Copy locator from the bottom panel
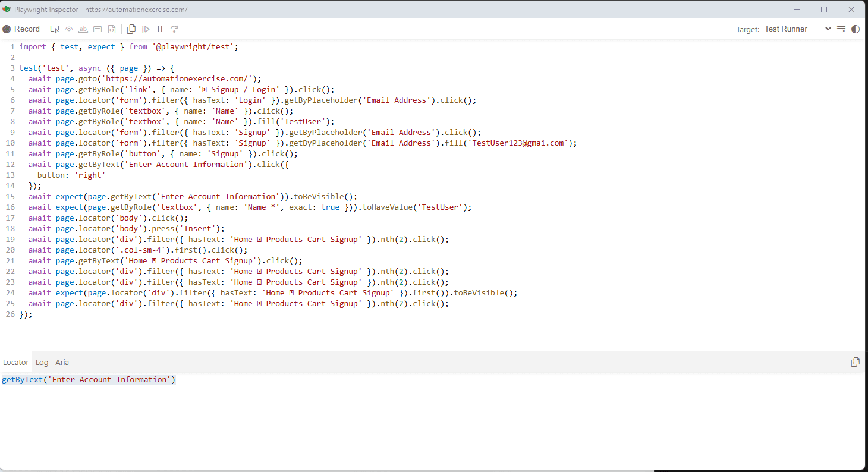 [855, 362]
